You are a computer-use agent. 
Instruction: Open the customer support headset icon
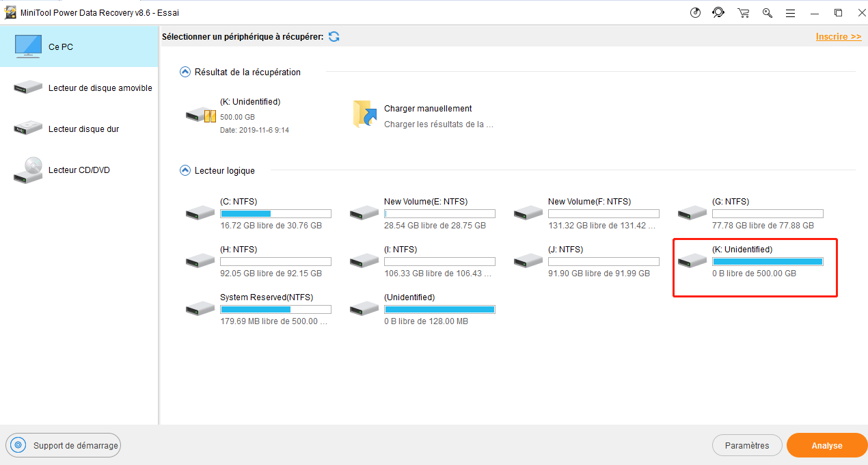[718, 12]
